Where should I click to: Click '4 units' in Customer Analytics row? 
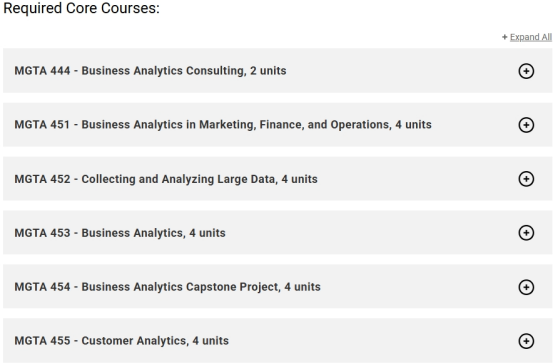[x=211, y=341]
